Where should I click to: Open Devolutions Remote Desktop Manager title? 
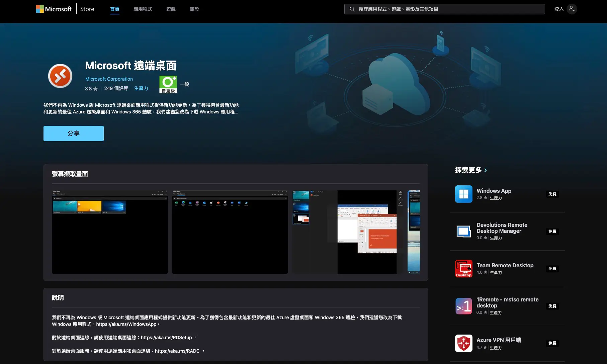(x=502, y=228)
